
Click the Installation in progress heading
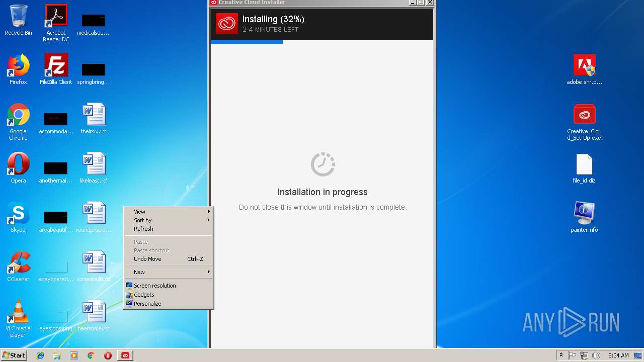point(323,192)
